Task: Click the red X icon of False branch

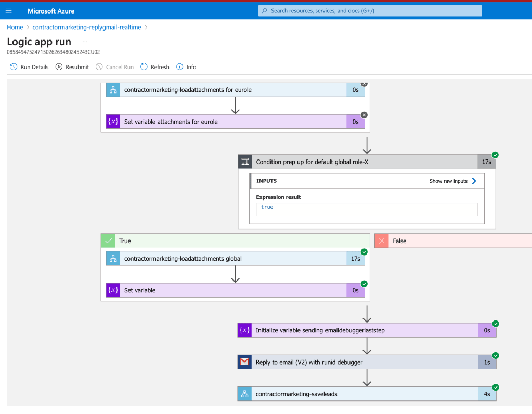Action: (x=382, y=241)
